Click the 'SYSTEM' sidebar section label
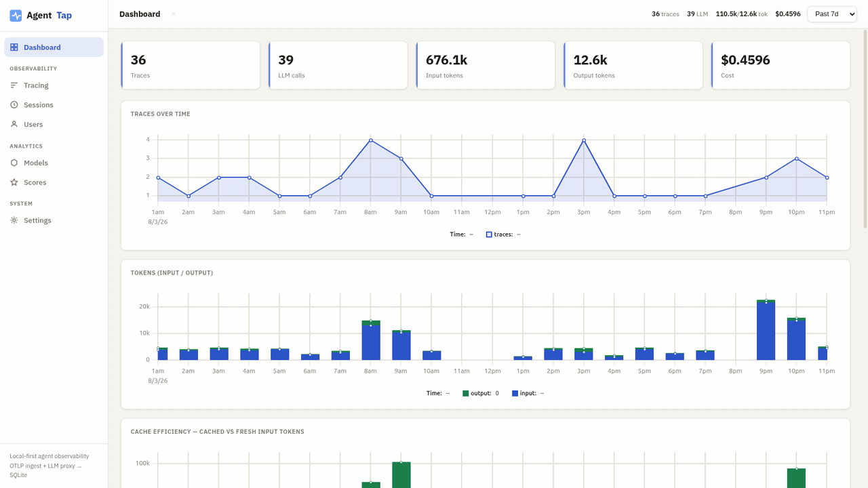Image resolution: width=868 pixels, height=488 pixels. [x=21, y=204]
